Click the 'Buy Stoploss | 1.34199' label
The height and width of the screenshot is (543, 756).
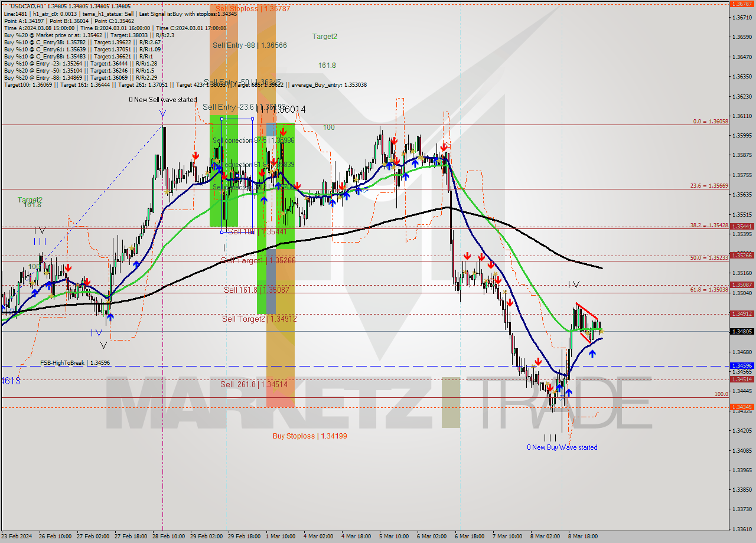pyautogui.click(x=310, y=436)
